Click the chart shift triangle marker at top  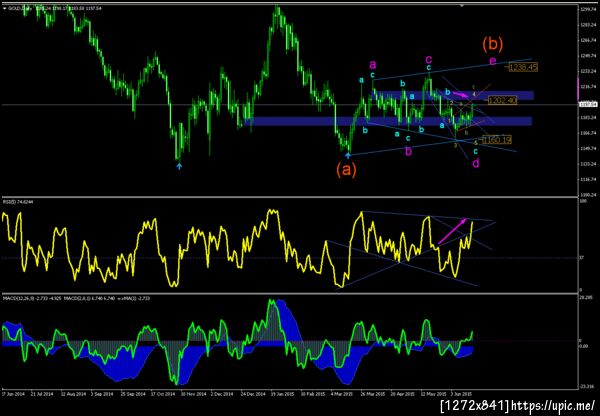pos(462,6)
